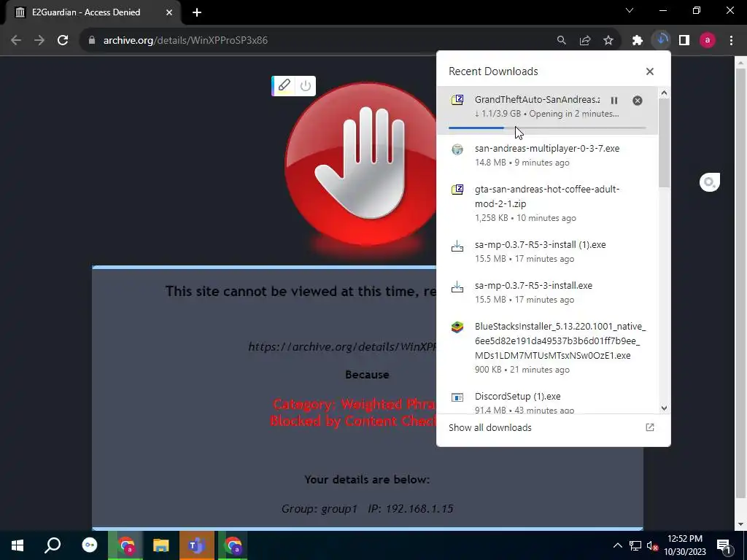Screen dimensions: 747x560
Task: Open DiscordSetup (1).exe download entry
Action: click(547, 402)
